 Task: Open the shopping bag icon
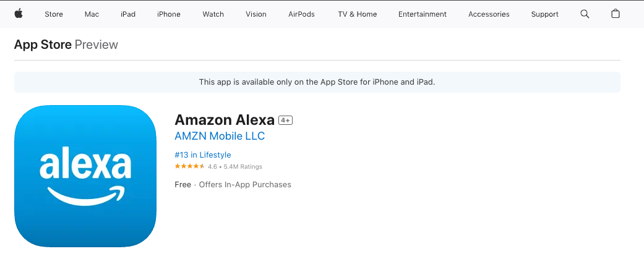[x=616, y=14]
